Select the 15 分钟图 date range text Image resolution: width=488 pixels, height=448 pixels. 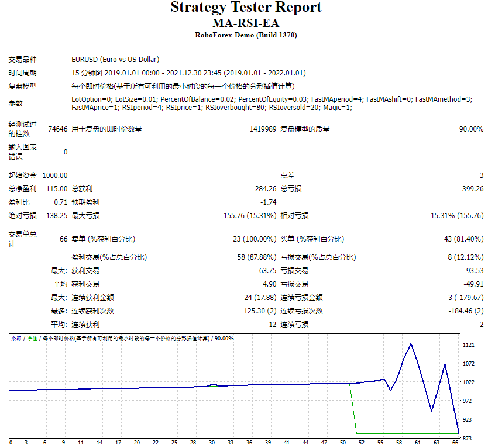(188, 73)
